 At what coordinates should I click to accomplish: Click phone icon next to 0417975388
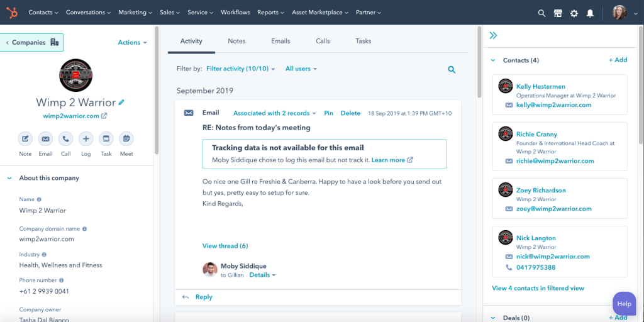click(x=509, y=267)
